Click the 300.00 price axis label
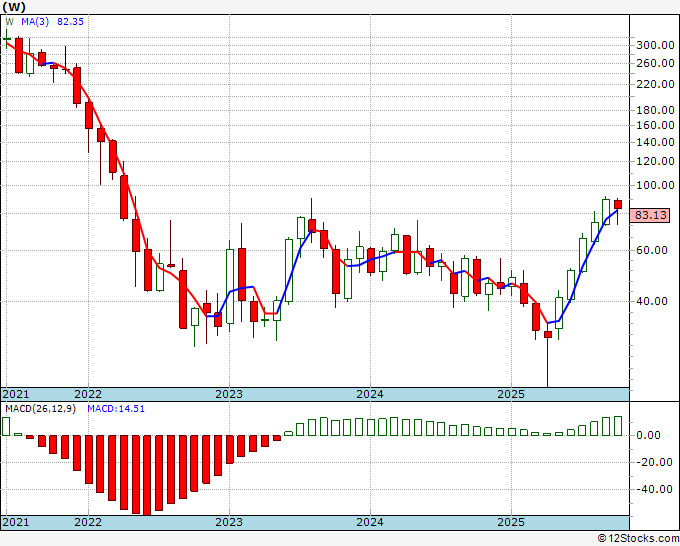The image size is (680, 546). (x=655, y=45)
